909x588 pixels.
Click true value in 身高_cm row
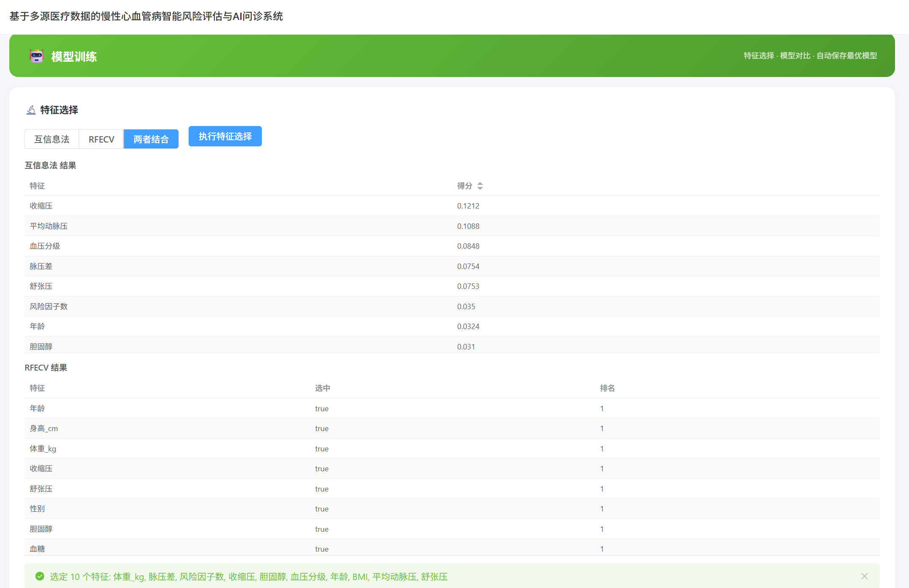coord(321,429)
